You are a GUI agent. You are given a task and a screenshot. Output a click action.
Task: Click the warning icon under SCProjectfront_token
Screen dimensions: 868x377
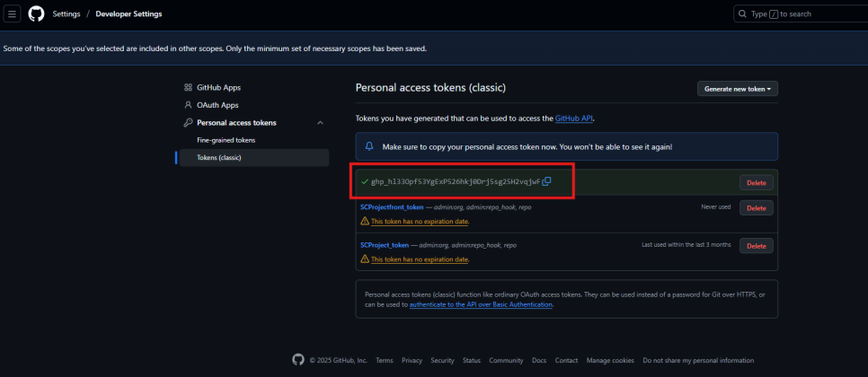364,221
